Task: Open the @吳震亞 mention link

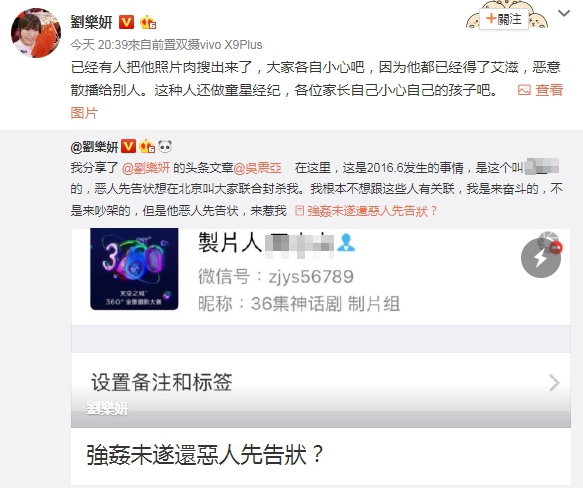Action: 257,168
